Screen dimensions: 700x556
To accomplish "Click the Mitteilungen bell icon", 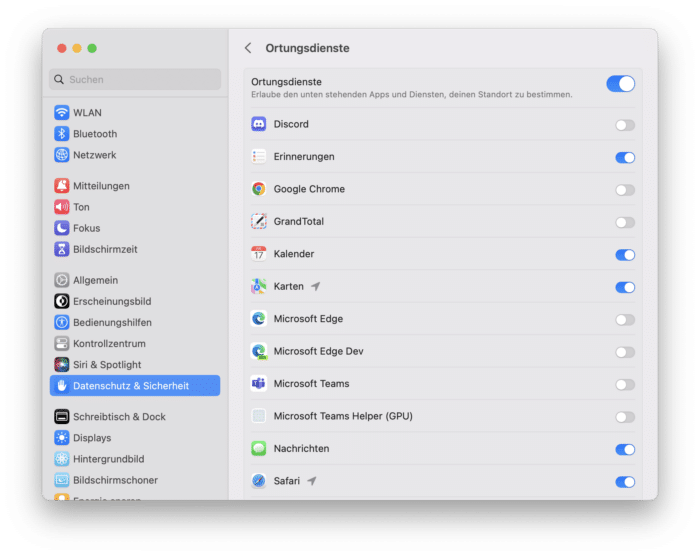I will [62, 186].
